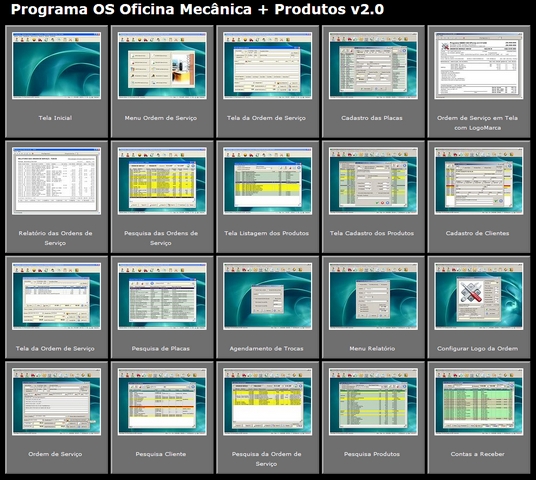View the Tela Listagem dos Produtos thumbnail

click(268, 181)
